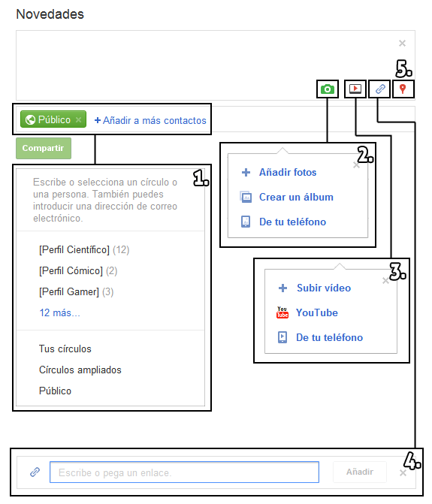Click the YouTube logo icon

[282, 312]
